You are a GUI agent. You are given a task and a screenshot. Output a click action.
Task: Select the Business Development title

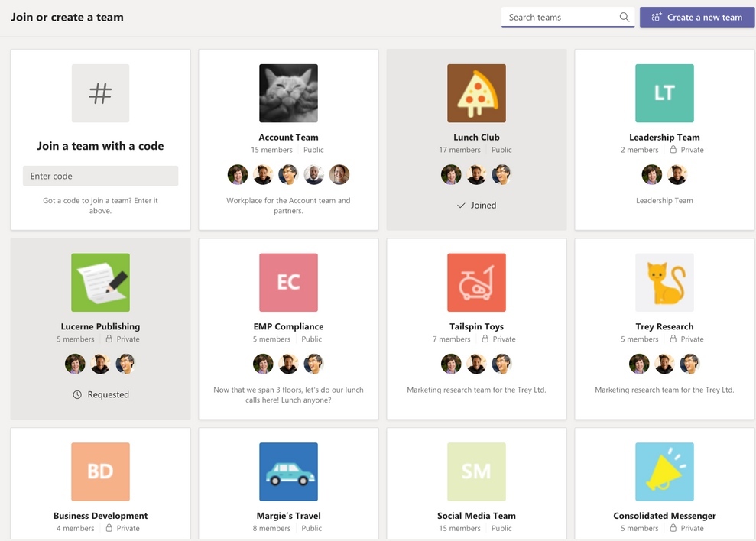click(x=100, y=516)
